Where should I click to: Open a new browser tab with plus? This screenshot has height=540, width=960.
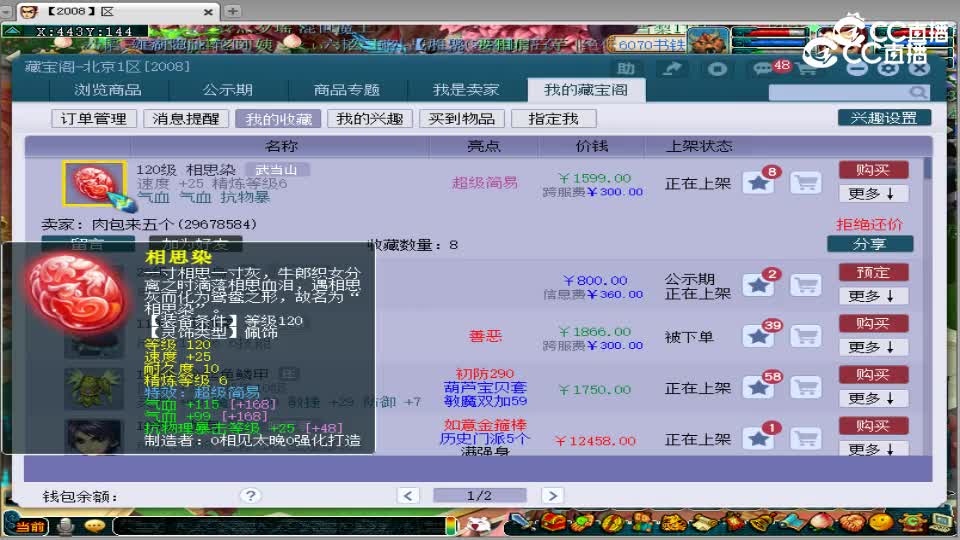tap(233, 11)
